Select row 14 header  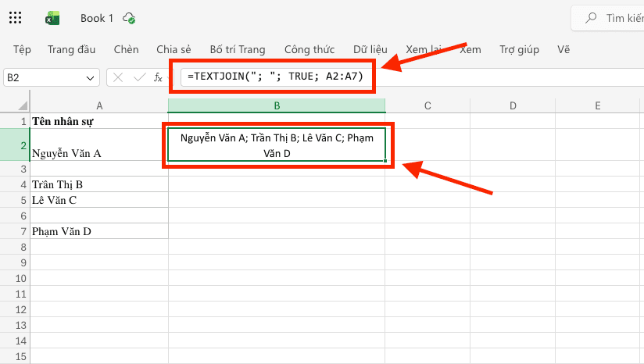pyautogui.click(x=15, y=341)
